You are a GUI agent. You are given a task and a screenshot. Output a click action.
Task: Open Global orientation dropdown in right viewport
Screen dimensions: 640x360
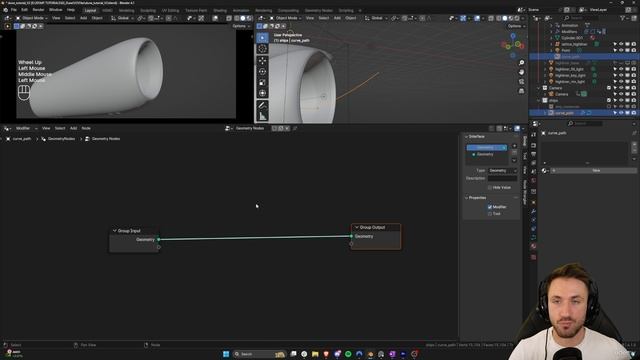(x=376, y=18)
